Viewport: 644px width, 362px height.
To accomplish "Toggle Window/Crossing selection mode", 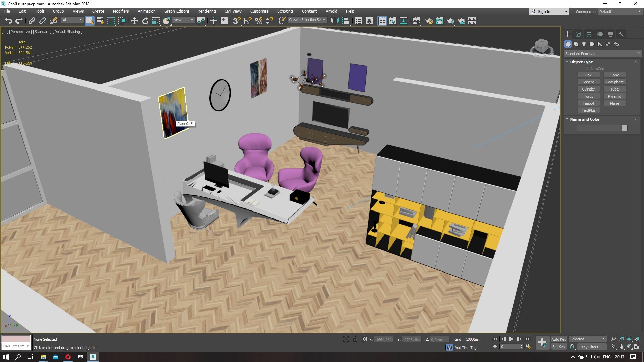I will [x=121, y=21].
